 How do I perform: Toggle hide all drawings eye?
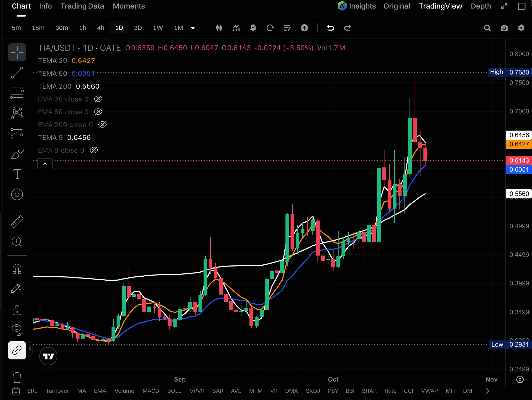[x=17, y=330]
